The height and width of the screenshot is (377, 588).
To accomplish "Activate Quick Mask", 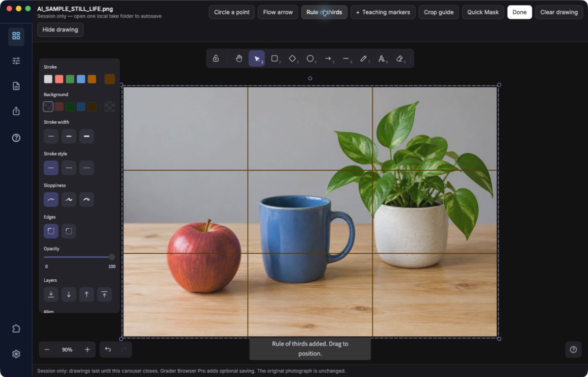I will click(482, 12).
